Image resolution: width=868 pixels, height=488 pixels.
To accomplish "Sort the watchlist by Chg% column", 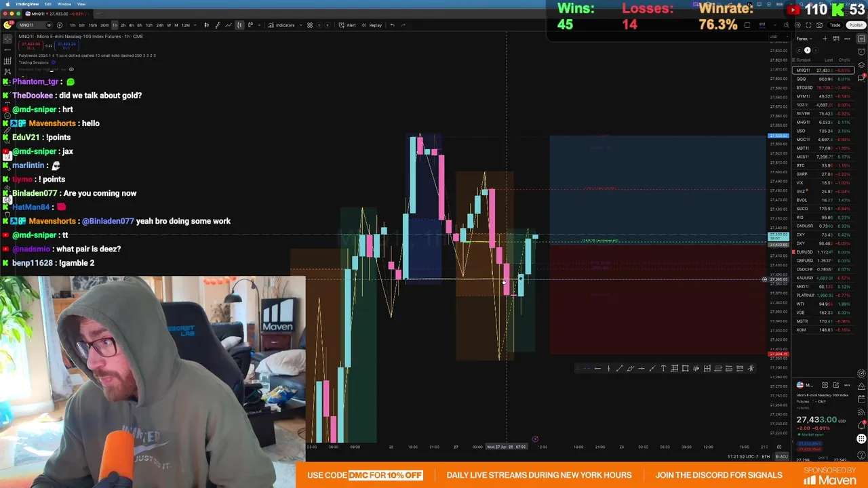I will 844,60.
